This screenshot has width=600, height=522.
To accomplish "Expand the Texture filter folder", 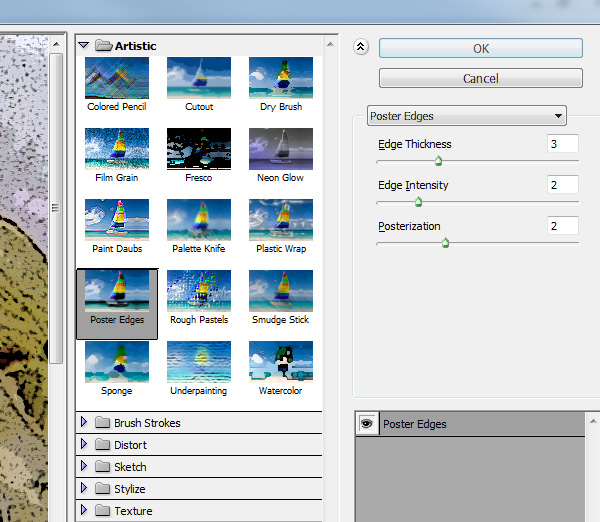I will click(84, 510).
